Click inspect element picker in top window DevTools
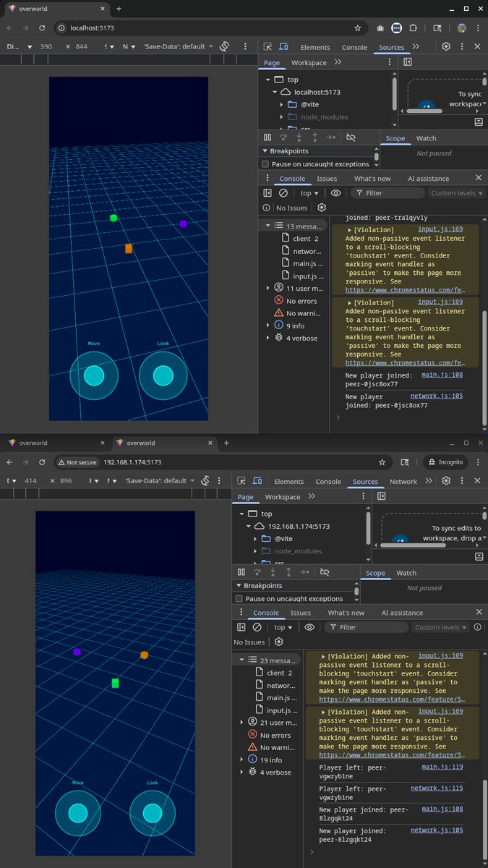 (267, 47)
